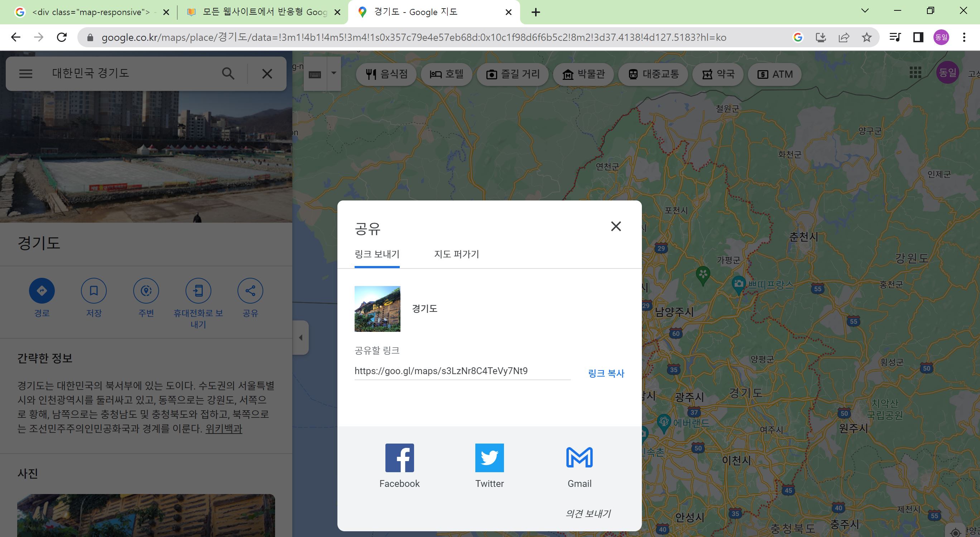Share via the Twitter icon
The height and width of the screenshot is (537, 980).
489,458
